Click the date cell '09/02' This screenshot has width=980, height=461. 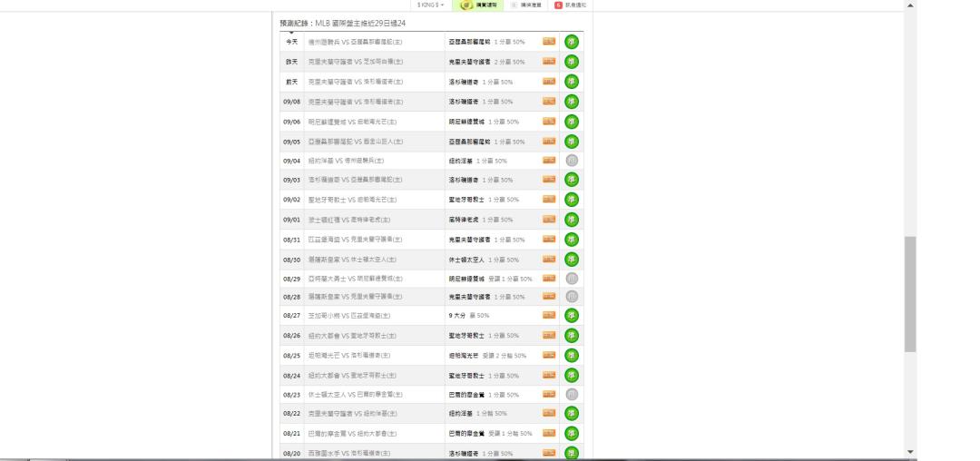click(292, 200)
